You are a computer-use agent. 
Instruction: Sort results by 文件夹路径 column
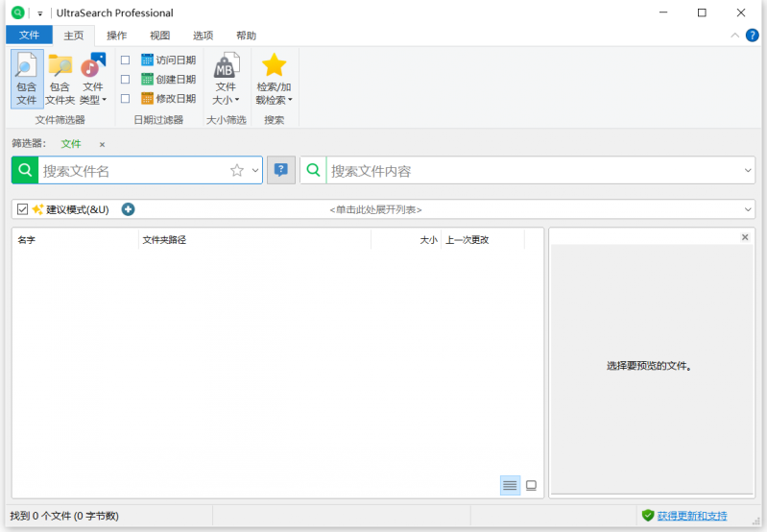254,240
